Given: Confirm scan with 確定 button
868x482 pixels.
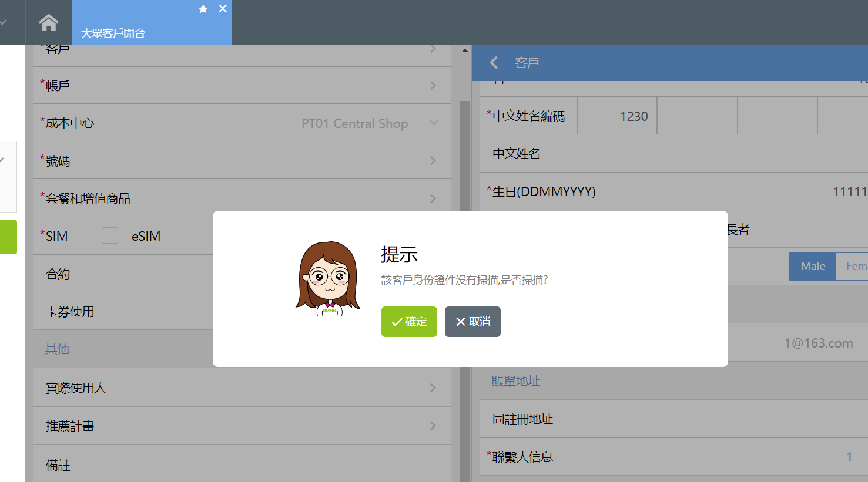Looking at the screenshot, I should pos(409,322).
